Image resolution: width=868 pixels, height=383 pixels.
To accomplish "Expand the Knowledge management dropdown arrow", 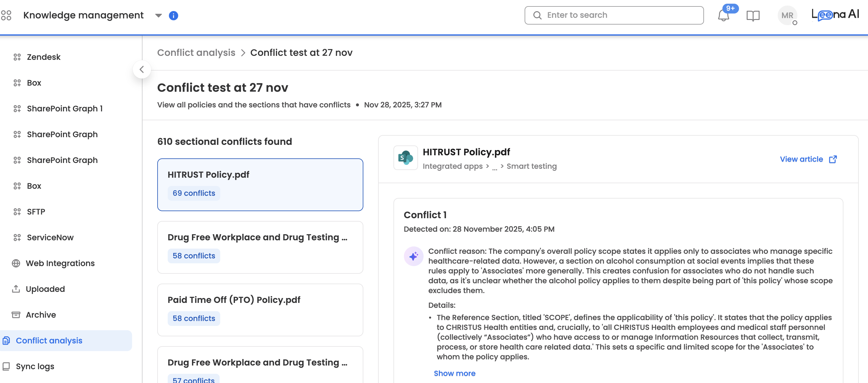I will click(x=158, y=15).
